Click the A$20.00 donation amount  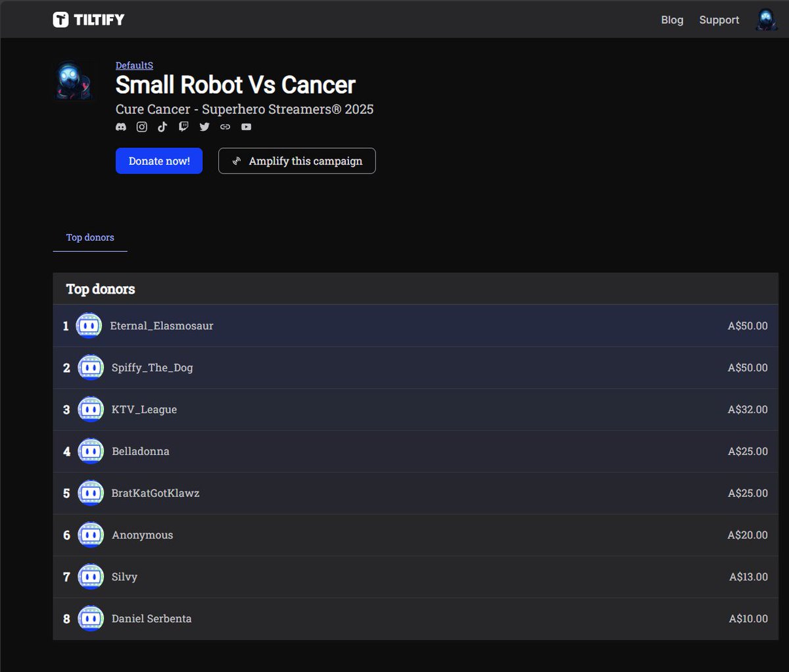[x=748, y=535]
